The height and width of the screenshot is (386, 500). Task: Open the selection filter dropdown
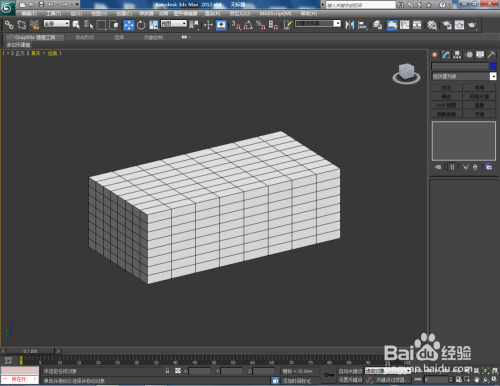(x=57, y=24)
